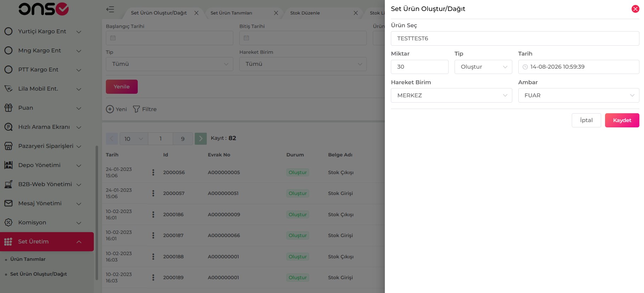The height and width of the screenshot is (293, 644).
Task: Close the Stok Düzenle tab
Action: [x=356, y=13]
